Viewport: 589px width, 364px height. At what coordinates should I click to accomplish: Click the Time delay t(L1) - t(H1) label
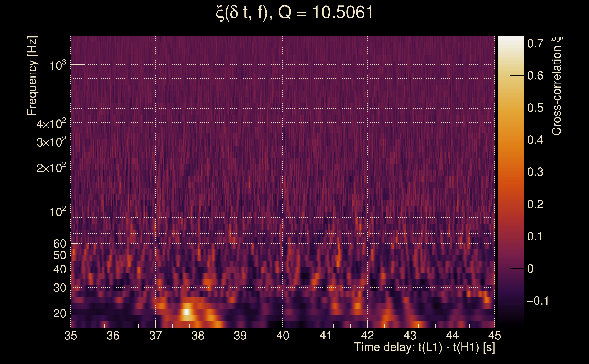click(x=424, y=347)
